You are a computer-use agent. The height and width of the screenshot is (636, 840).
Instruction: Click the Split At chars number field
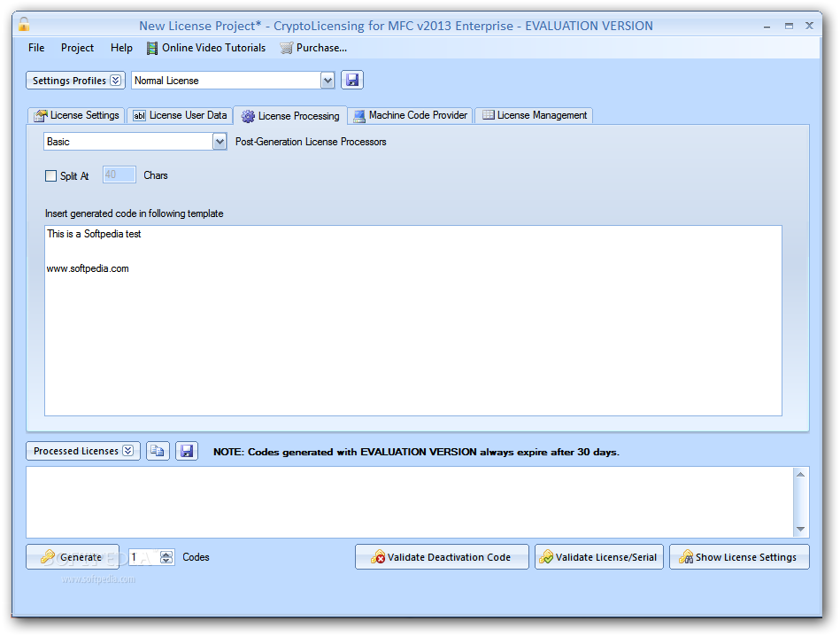[x=119, y=175]
